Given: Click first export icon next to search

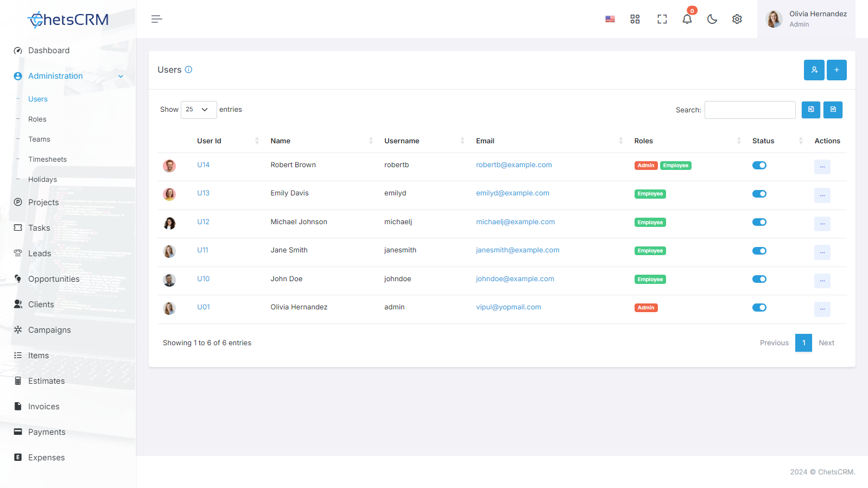Looking at the screenshot, I should click(811, 110).
